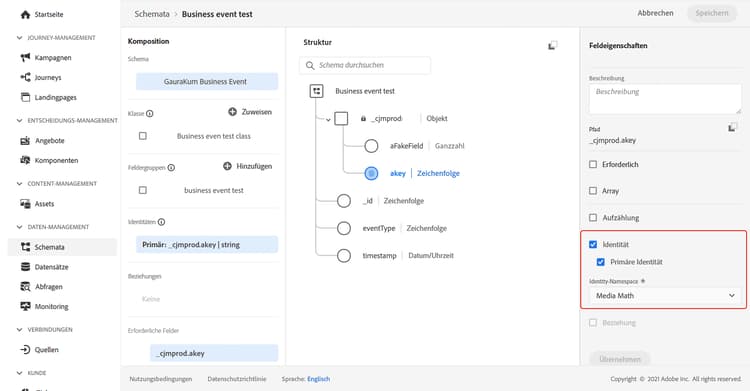750x391 pixels.
Task: Open Startseite home icon
Action: coord(25,14)
